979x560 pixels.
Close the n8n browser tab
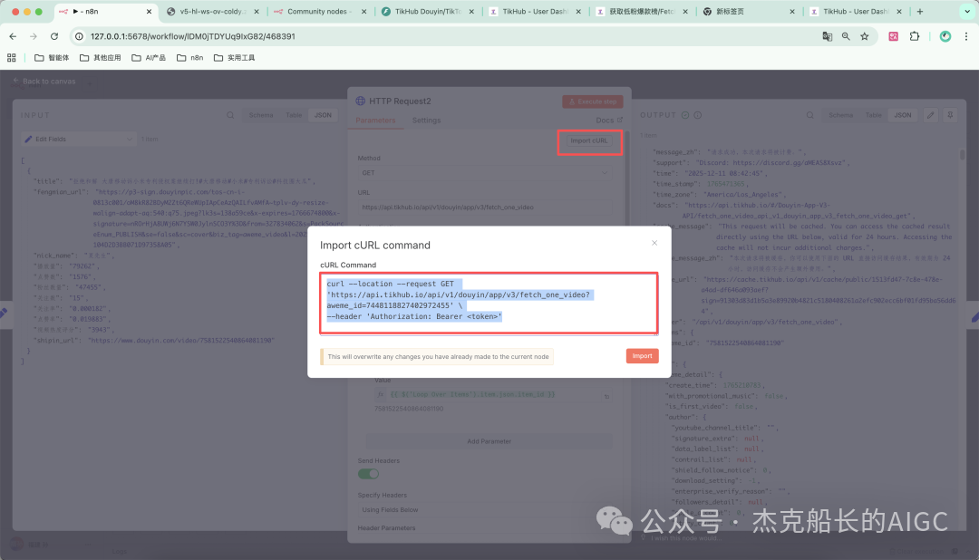149,11
